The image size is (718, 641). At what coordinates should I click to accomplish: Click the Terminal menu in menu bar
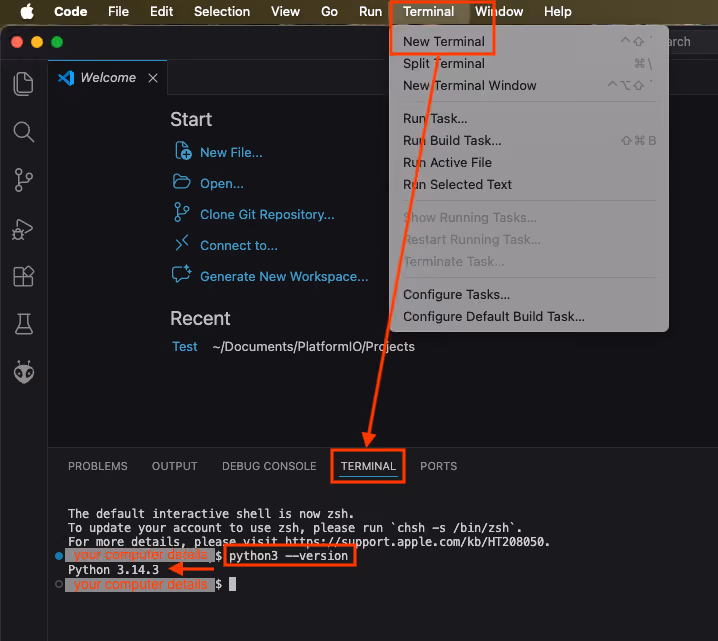coord(429,11)
